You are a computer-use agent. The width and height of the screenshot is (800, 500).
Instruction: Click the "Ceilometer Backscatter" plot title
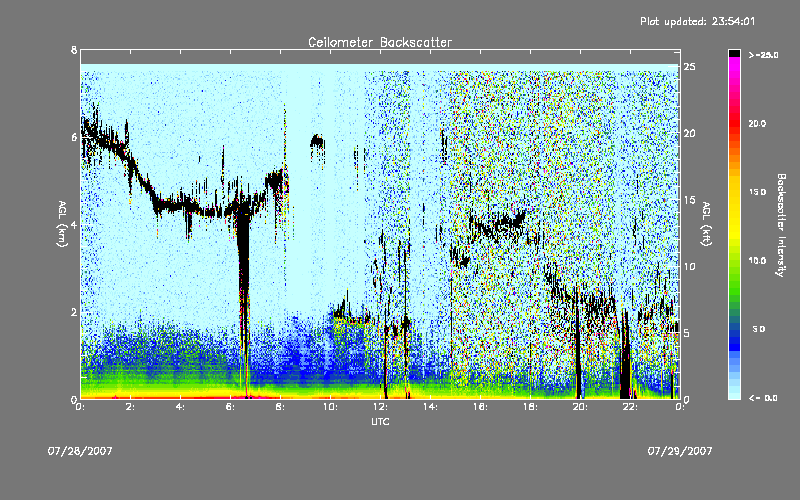pyautogui.click(x=380, y=42)
